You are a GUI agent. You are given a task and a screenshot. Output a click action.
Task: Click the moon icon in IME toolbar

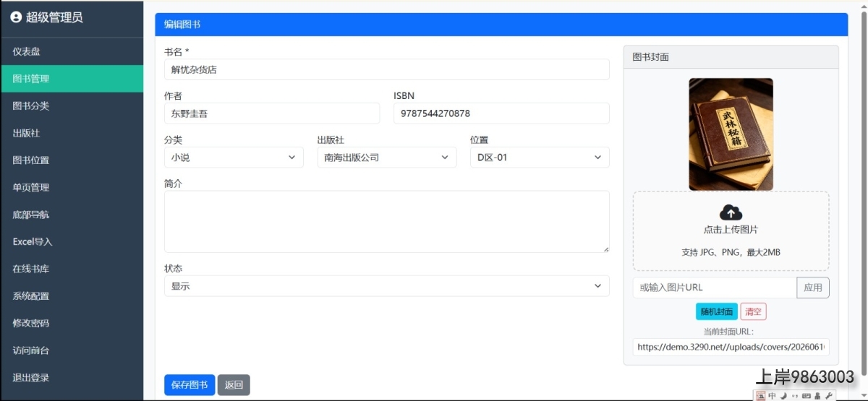(783, 396)
